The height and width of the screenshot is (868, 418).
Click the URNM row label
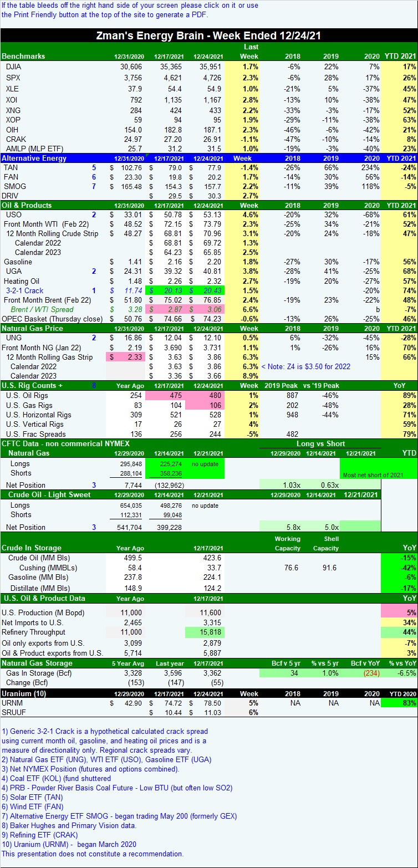click(13, 704)
